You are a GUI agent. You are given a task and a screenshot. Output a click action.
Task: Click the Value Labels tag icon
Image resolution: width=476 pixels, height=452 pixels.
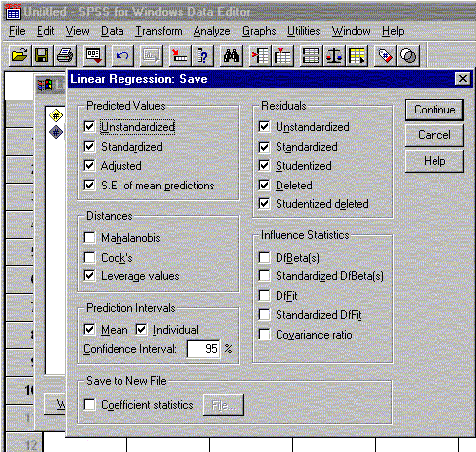coord(385,55)
